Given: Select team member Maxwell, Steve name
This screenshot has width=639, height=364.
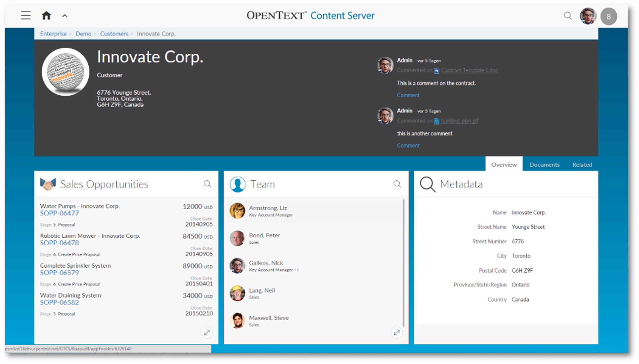Looking at the screenshot, I should coord(269,318).
